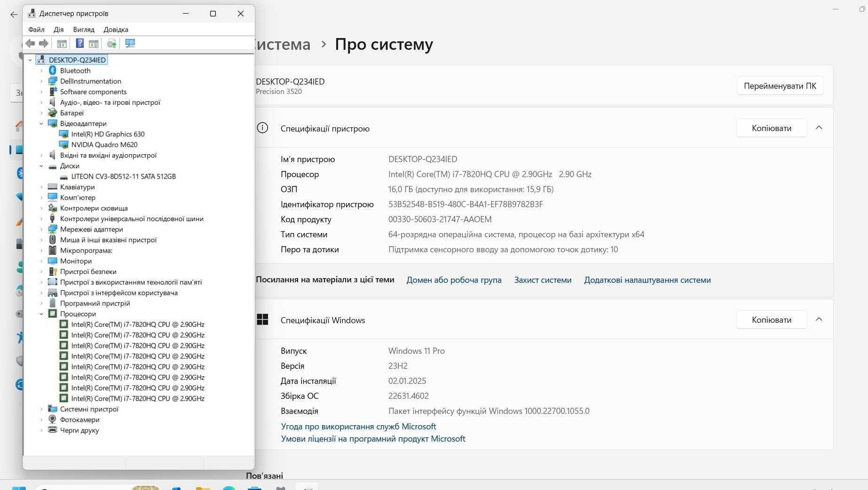The width and height of the screenshot is (868, 490).
Task: Collapse the Процесори category
Action: (41, 314)
